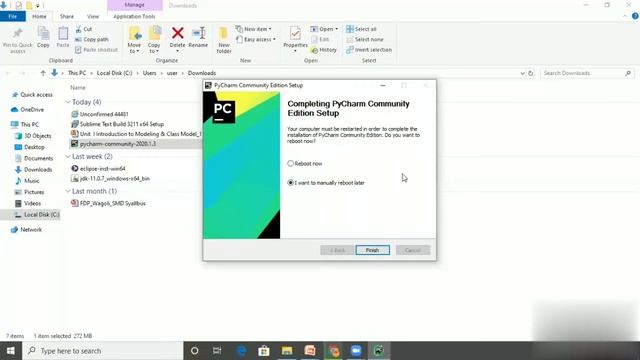
Task: Switch to the Home ribbon tab
Action: point(39,16)
